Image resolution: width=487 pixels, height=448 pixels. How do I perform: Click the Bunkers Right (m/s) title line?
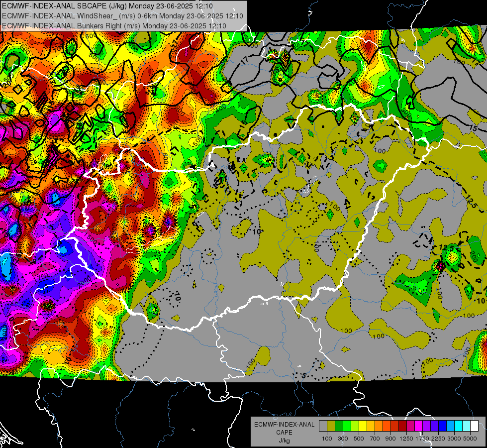(114, 26)
